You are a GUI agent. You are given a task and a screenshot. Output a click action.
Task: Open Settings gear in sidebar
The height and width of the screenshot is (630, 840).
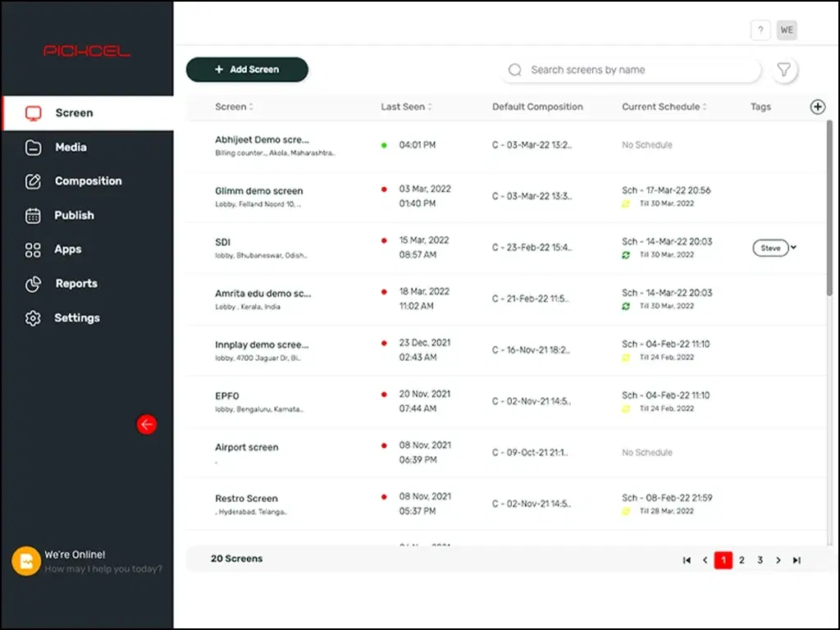33,318
